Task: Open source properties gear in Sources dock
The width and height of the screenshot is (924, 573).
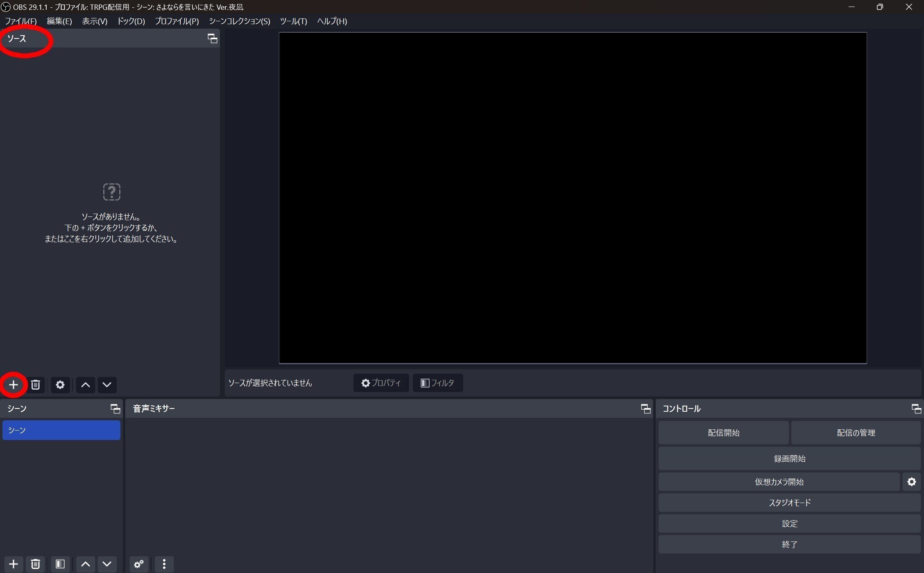Action: coord(60,385)
